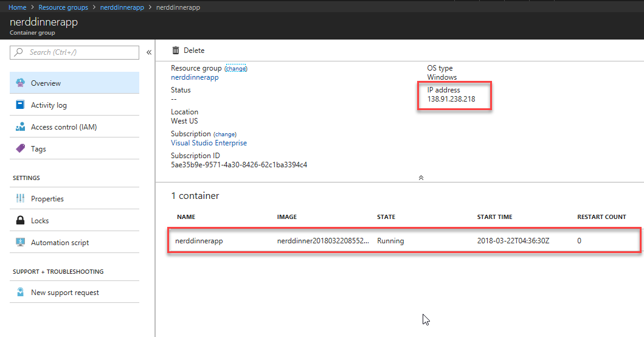Image resolution: width=644 pixels, height=337 pixels.
Task: Click the Delete button label
Action: pos(194,50)
